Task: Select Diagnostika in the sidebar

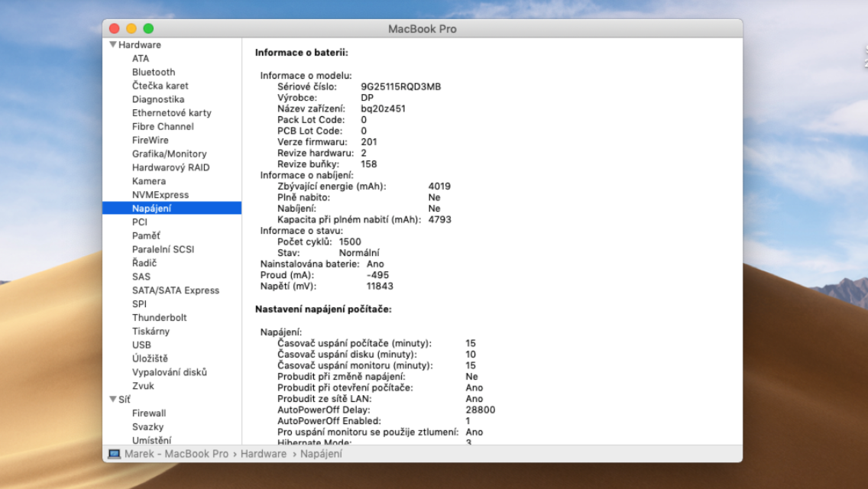Action: tap(157, 99)
